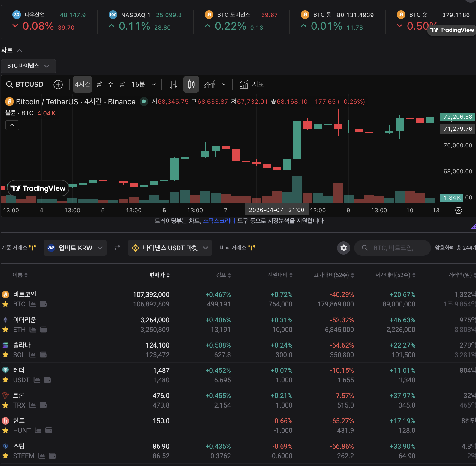Open chart axis settings hexagon icon
The image size is (476, 466).
point(459,210)
